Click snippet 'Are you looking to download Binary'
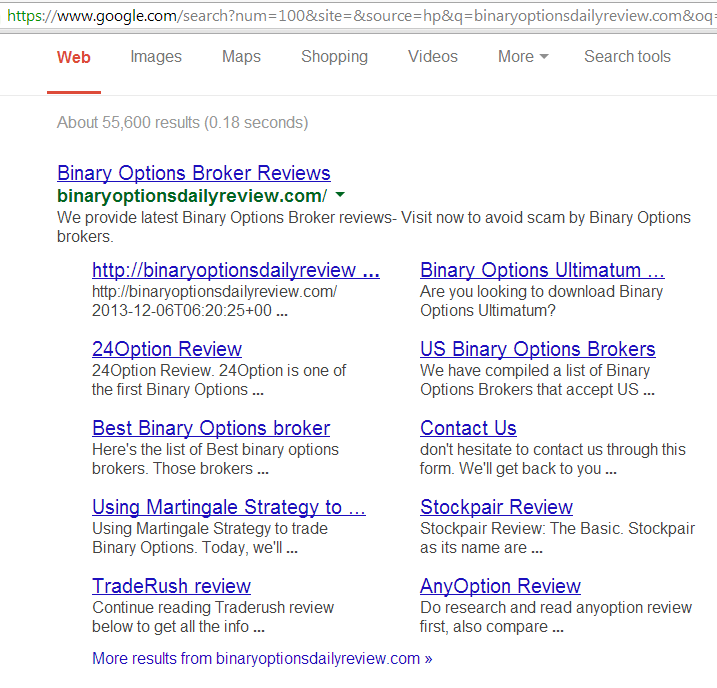717x688 pixels. click(x=541, y=301)
